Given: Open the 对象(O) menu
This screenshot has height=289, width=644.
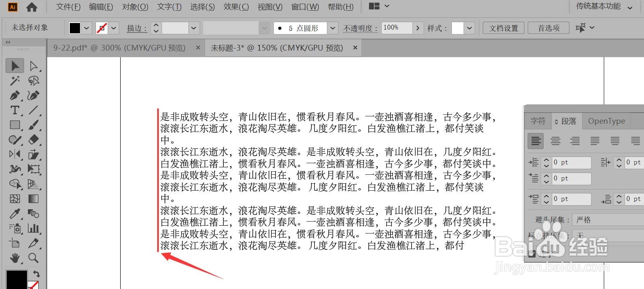Looking at the screenshot, I should pos(135,7).
